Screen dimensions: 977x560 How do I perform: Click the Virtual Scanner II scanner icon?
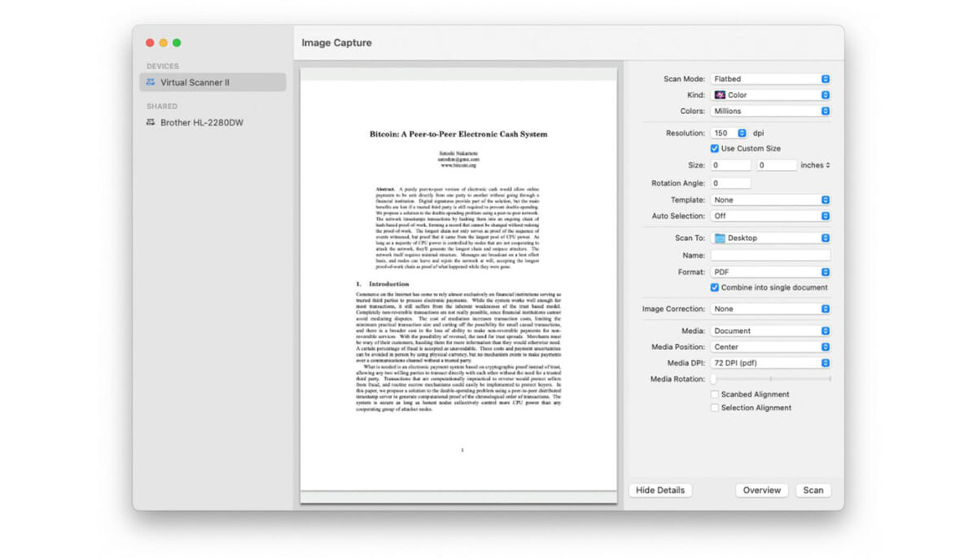(x=151, y=82)
